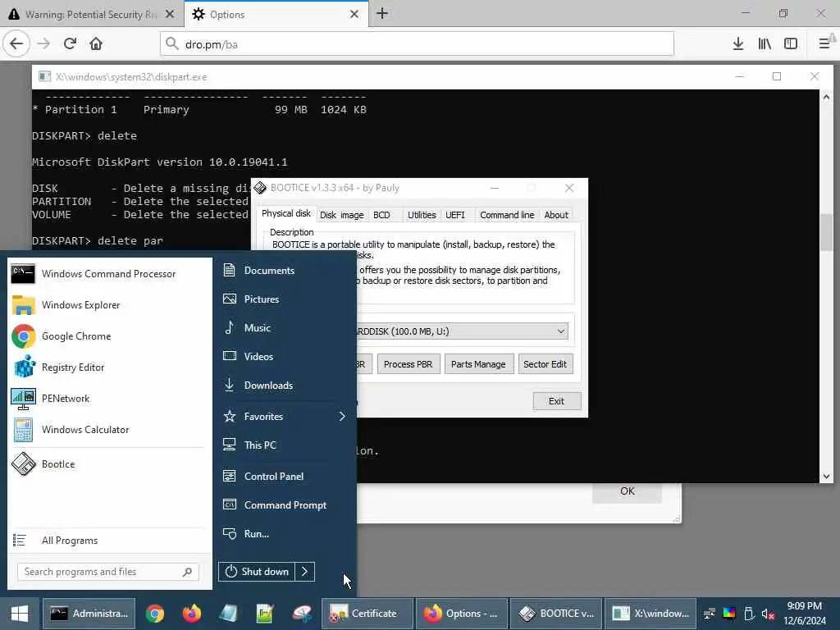
Task: Go to Firefox home page
Action: point(96,44)
